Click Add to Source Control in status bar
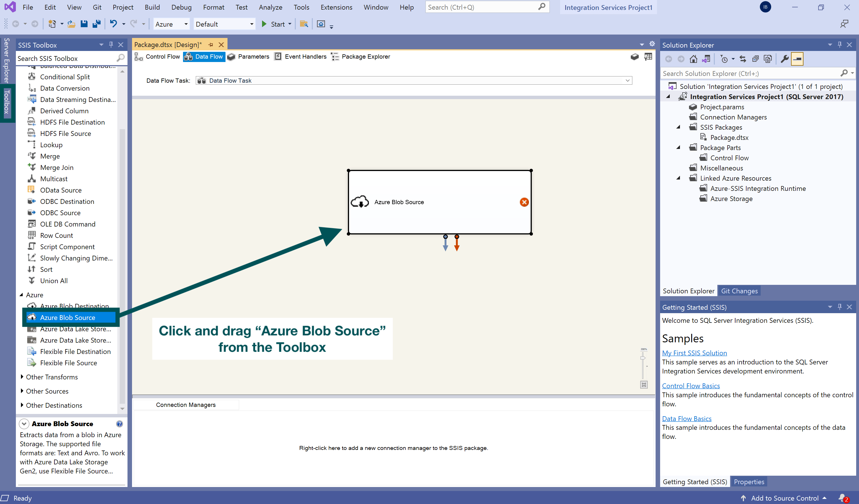 coord(784,498)
